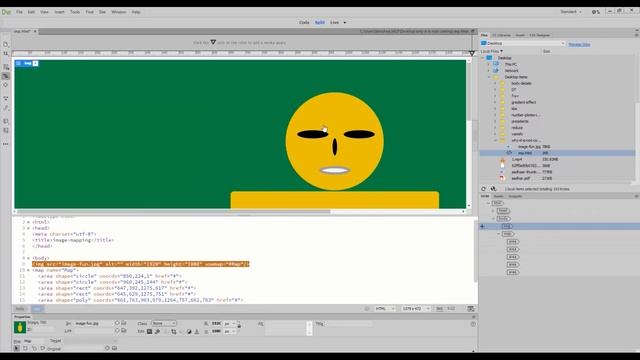The height and width of the screenshot is (360, 640).
Task: Click the Src point-to-file target icon
Action: (117, 323)
